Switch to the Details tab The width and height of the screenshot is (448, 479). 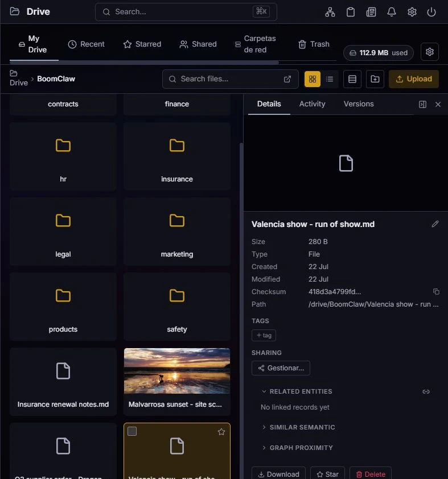(269, 104)
